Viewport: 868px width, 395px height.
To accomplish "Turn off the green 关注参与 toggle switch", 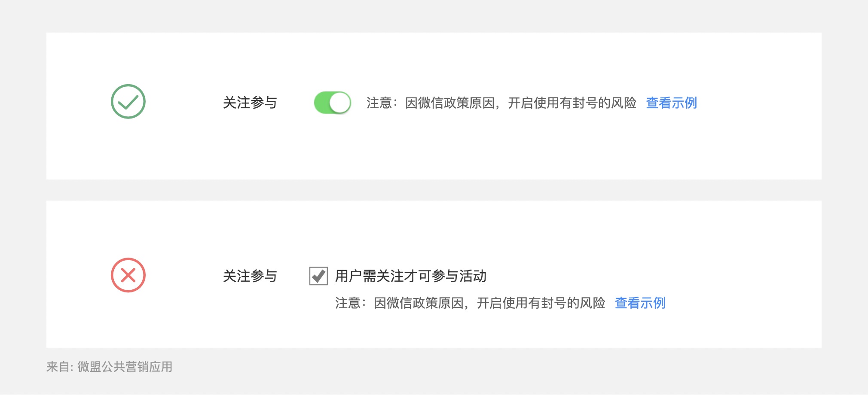I will (332, 103).
